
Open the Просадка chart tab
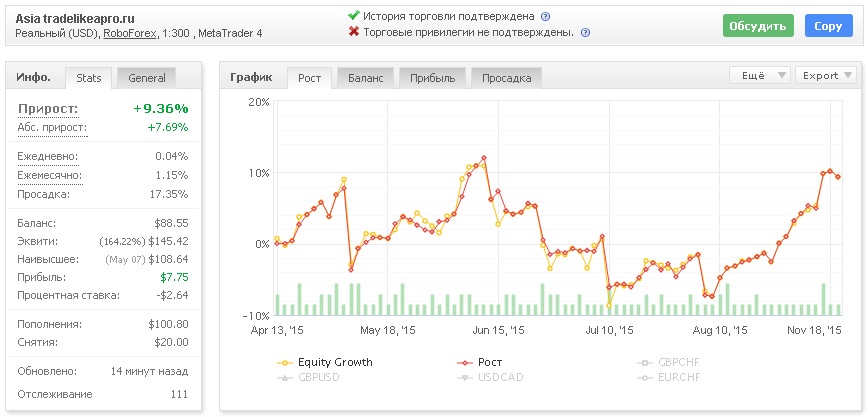coord(506,78)
